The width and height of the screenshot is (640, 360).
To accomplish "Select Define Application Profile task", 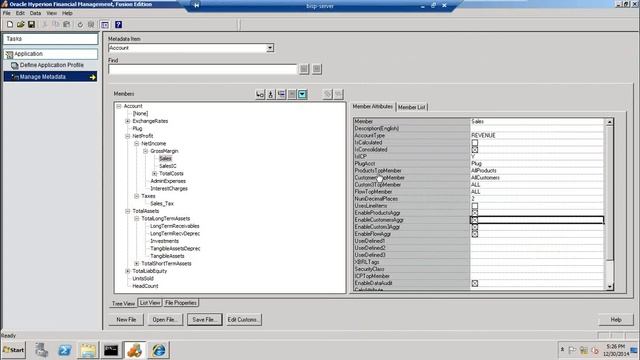I will tap(51, 65).
